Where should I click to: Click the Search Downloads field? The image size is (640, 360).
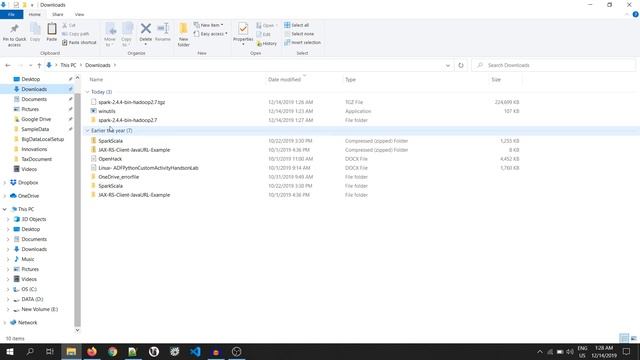click(x=553, y=65)
